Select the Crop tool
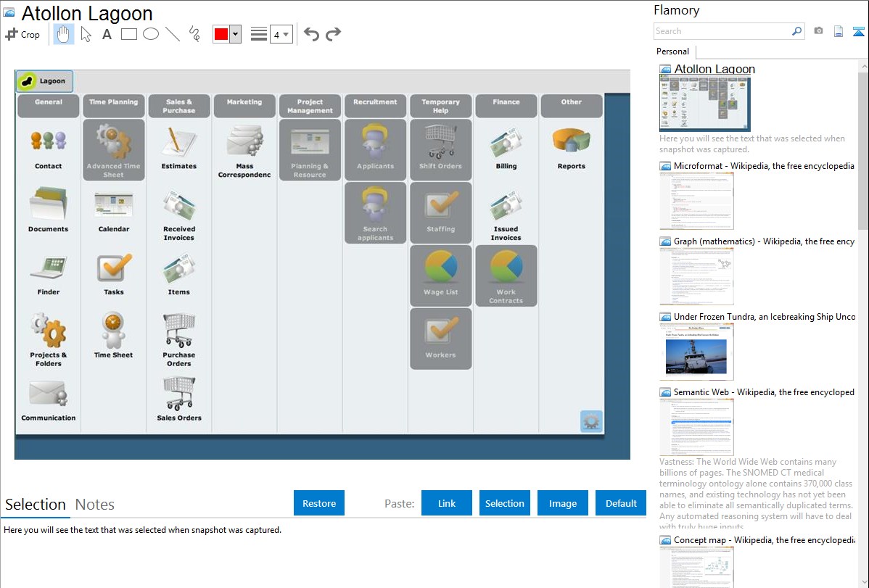This screenshot has height=588, width=869. pyautogui.click(x=22, y=34)
